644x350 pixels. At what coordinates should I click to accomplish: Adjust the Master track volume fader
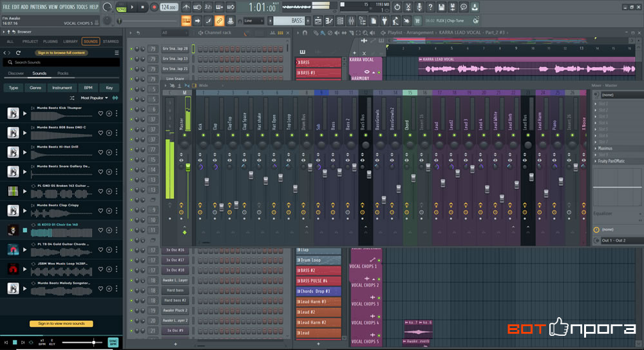(187, 166)
